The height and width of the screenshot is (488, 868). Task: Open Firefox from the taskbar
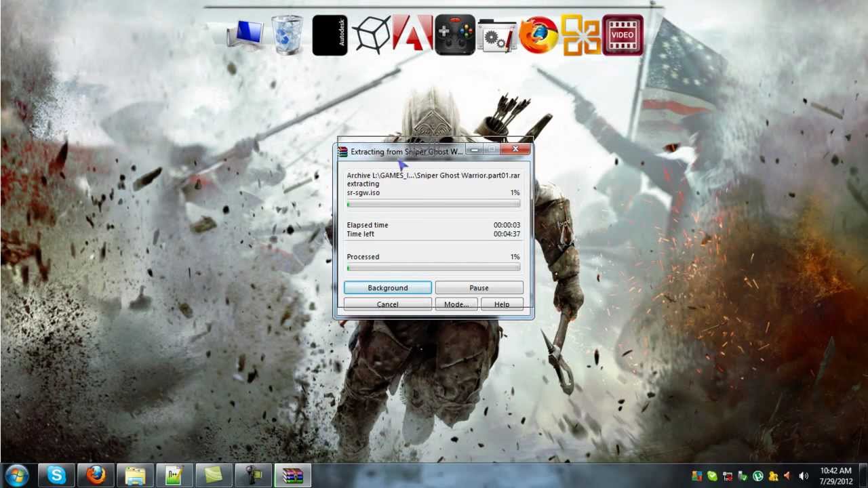coord(96,476)
